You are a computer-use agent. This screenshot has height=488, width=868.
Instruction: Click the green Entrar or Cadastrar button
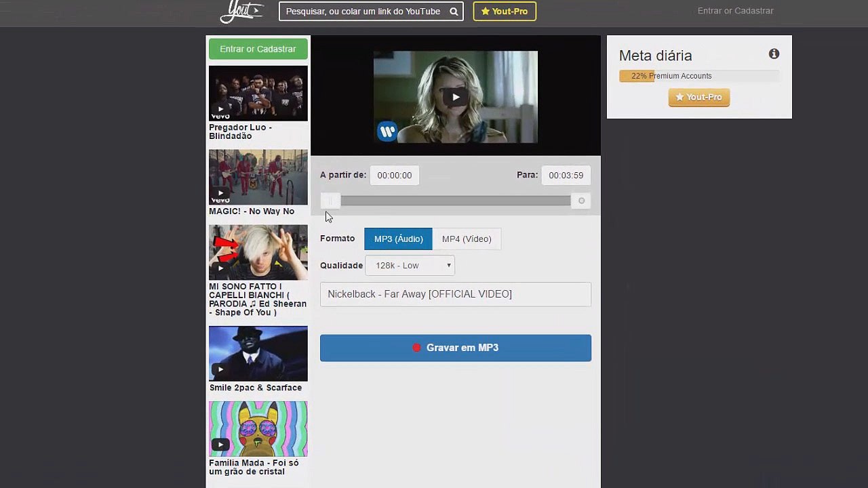pyautogui.click(x=258, y=49)
